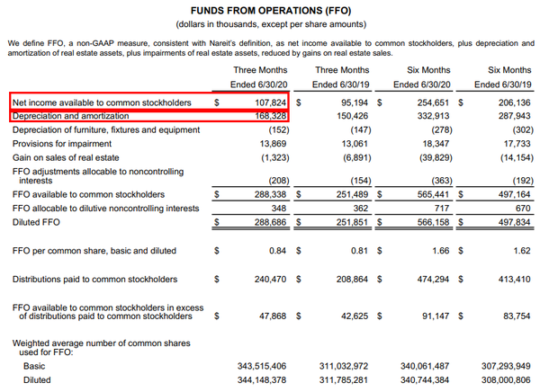540x392 pixels.
Task: Select Diluted shares value 344,148,378
Action: point(262,380)
